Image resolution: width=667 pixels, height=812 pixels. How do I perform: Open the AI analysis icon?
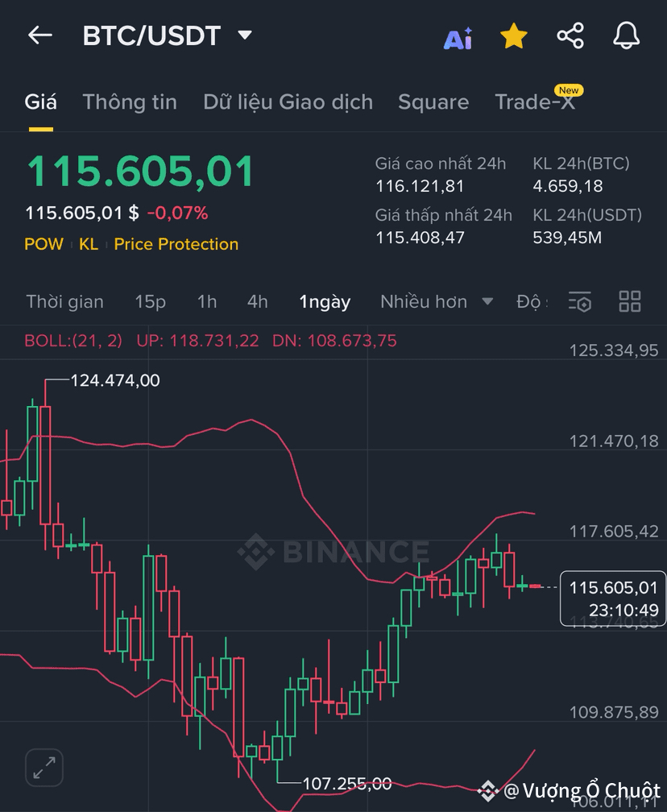(458, 37)
